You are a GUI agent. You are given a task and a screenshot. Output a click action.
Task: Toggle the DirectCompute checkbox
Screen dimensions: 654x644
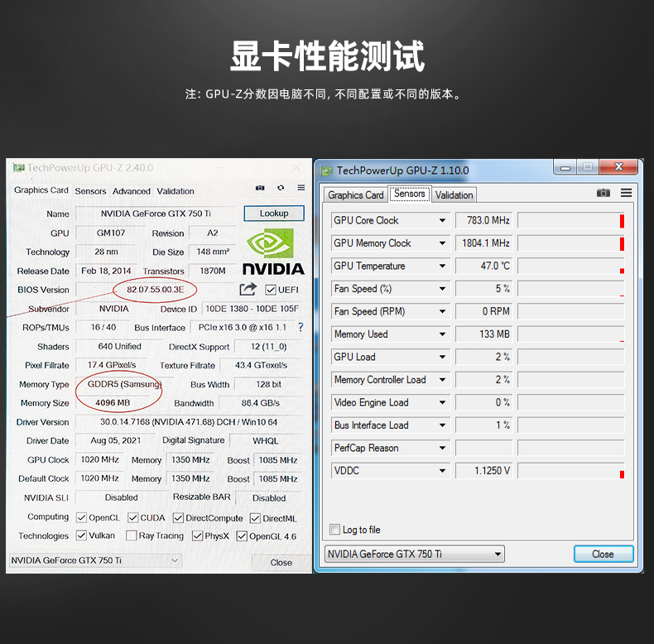click(178, 518)
